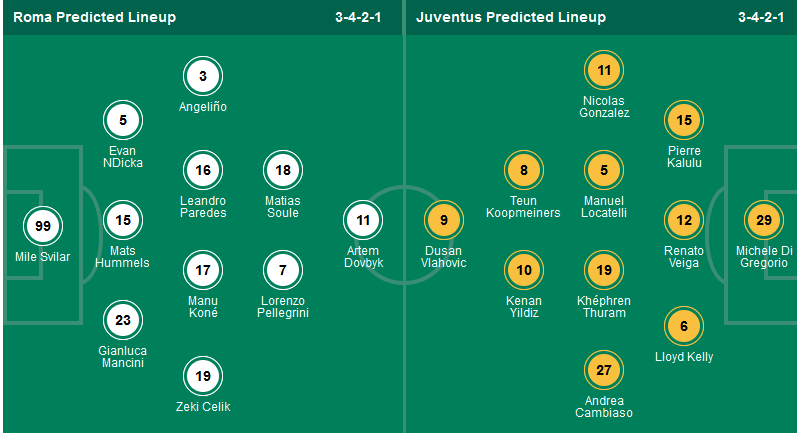The height and width of the screenshot is (433, 797).
Task: Select Zeki Celik's number 19 circle
Action: [203, 376]
